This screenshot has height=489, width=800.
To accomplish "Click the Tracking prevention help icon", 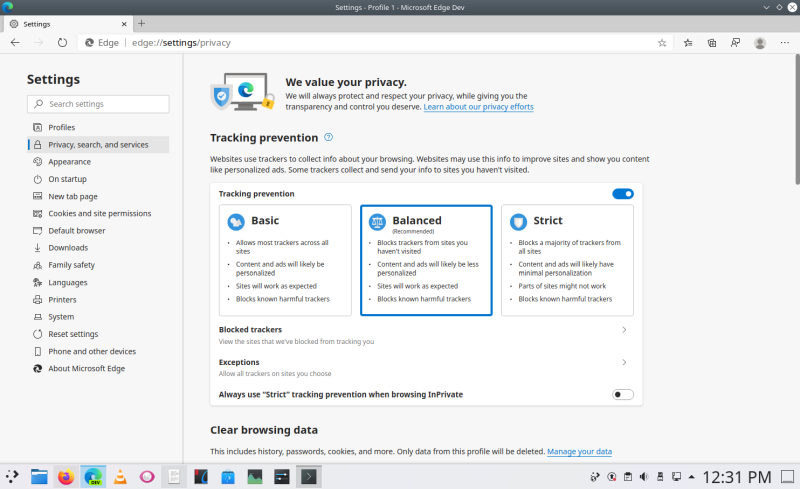I will 329,137.
